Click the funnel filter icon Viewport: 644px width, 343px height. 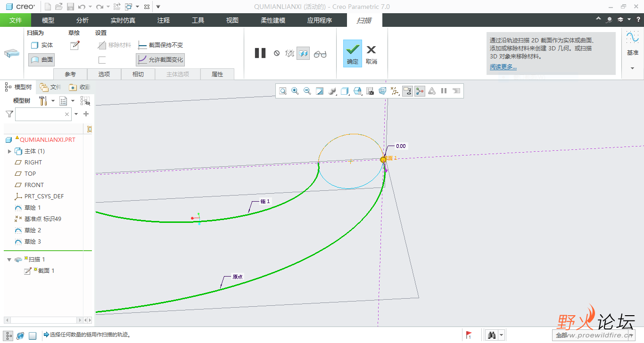click(9, 114)
